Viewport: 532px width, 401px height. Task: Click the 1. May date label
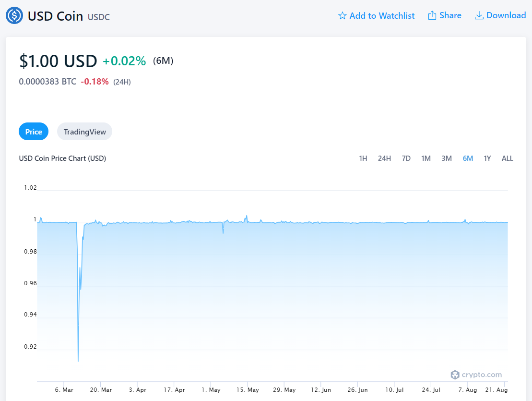(211, 390)
